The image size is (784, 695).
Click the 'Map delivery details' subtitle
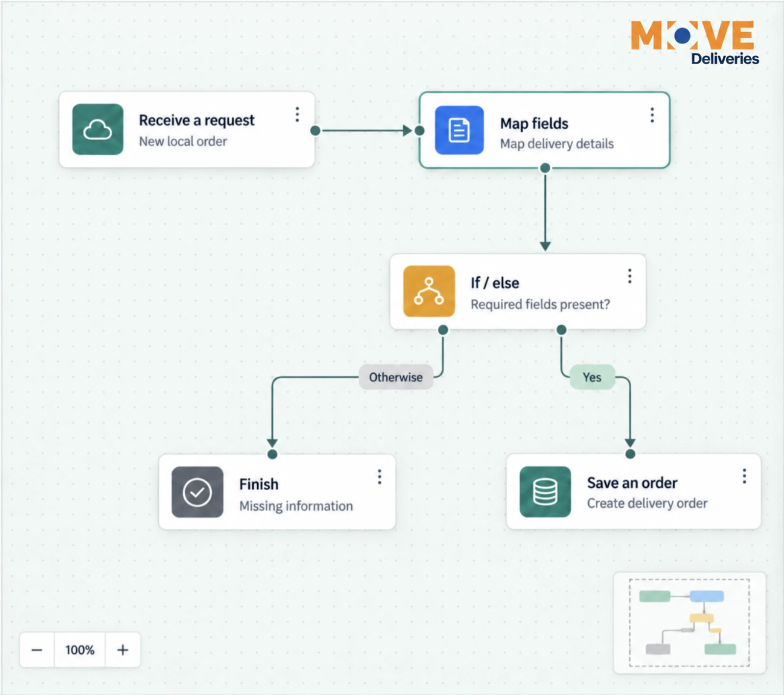557,144
